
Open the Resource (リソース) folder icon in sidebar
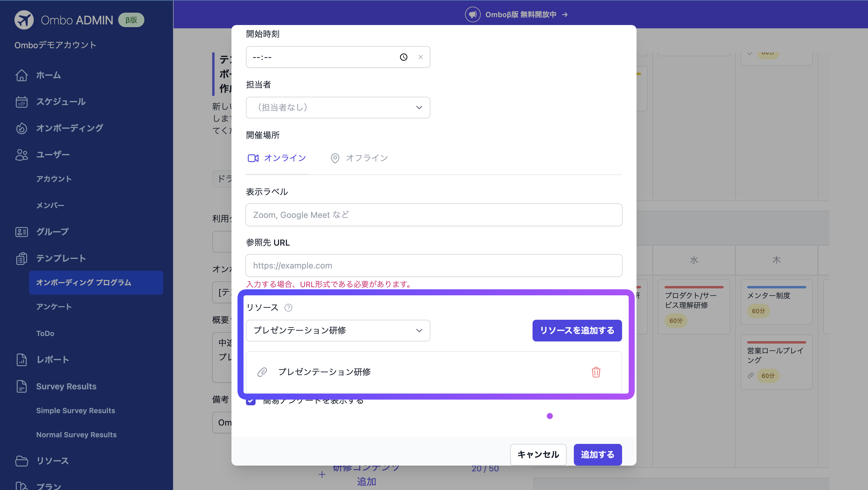pyautogui.click(x=22, y=461)
